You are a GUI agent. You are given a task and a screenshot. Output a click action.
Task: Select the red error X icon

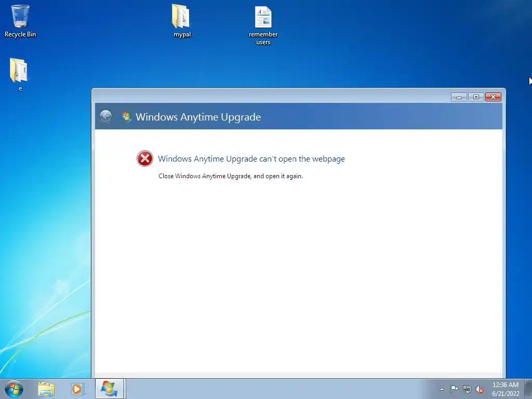click(x=145, y=158)
